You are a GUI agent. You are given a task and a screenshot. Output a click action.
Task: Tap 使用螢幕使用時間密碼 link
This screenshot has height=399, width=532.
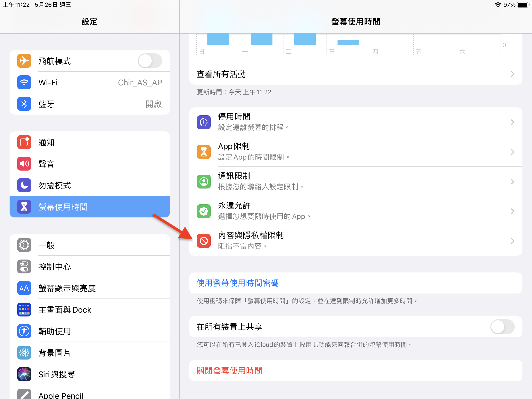coord(237,283)
